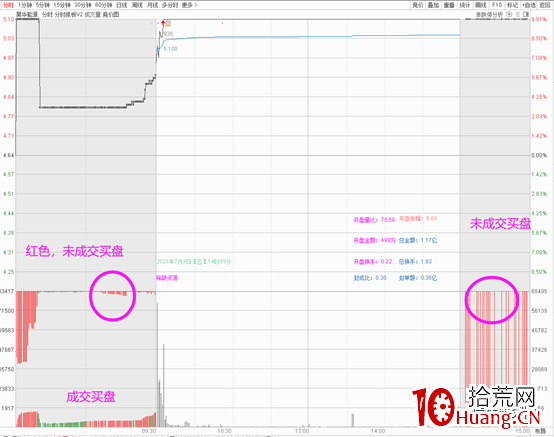Click the 封成比: 0.30 readout
The width and height of the screenshot is (554, 437).
pos(370,278)
